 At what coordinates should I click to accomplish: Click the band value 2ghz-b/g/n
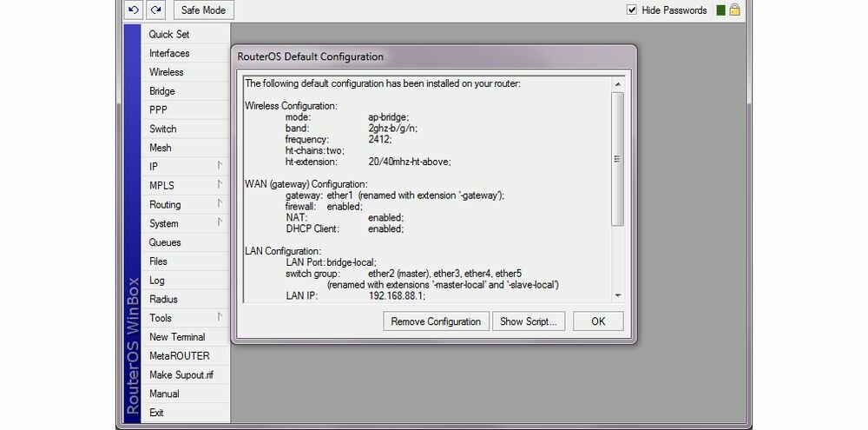click(392, 129)
